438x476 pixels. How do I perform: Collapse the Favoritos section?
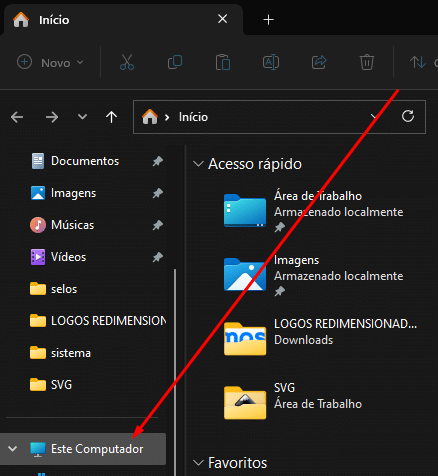click(x=198, y=463)
